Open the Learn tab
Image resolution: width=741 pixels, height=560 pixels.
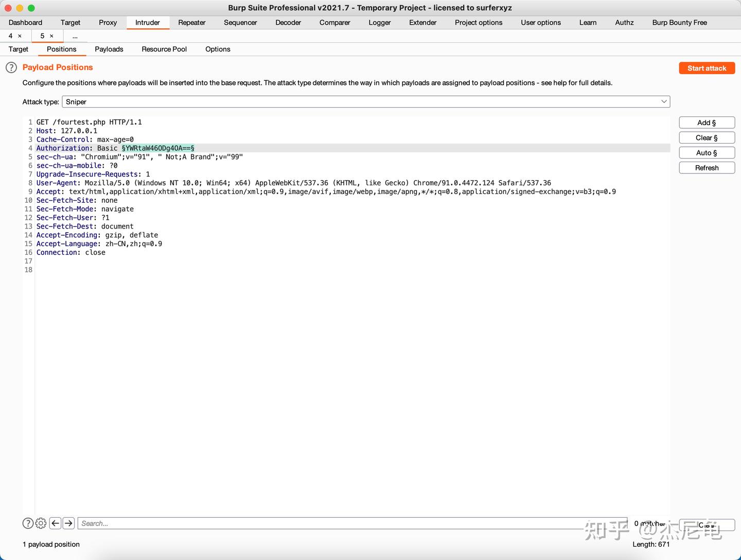tap(588, 23)
